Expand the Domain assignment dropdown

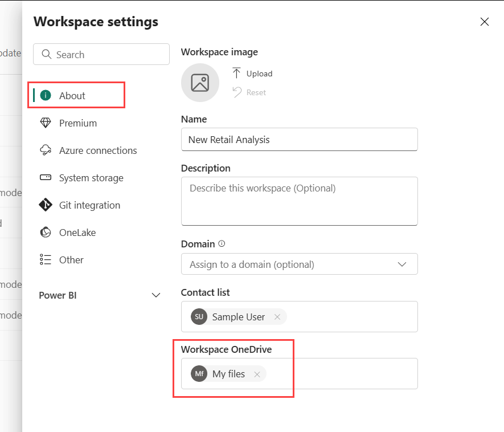click(402, 264)
